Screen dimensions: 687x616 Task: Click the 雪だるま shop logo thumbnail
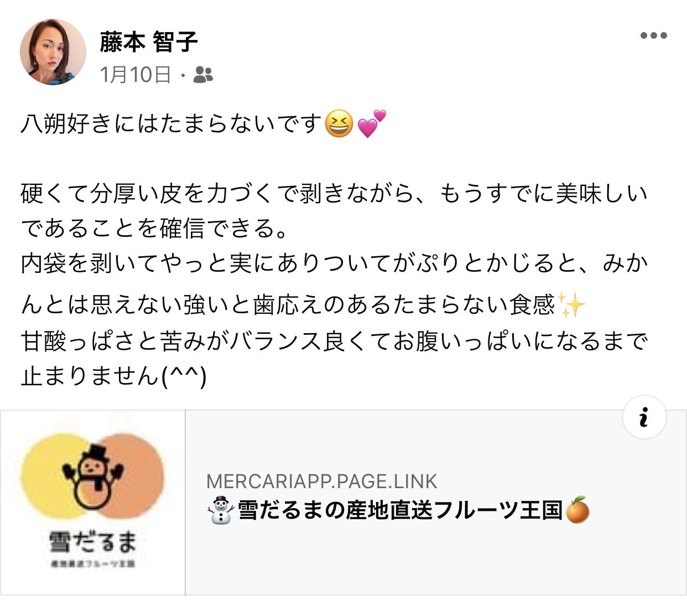(92, 503)
